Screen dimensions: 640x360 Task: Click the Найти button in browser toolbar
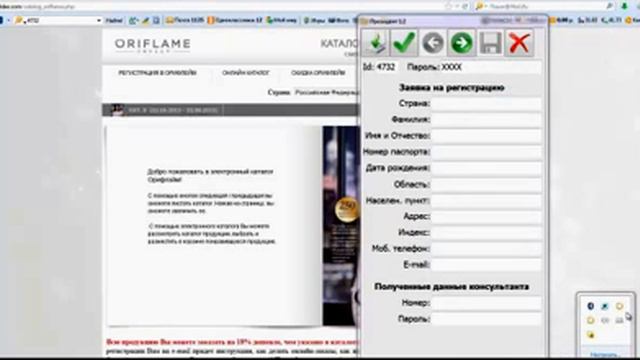pos(114,20)
